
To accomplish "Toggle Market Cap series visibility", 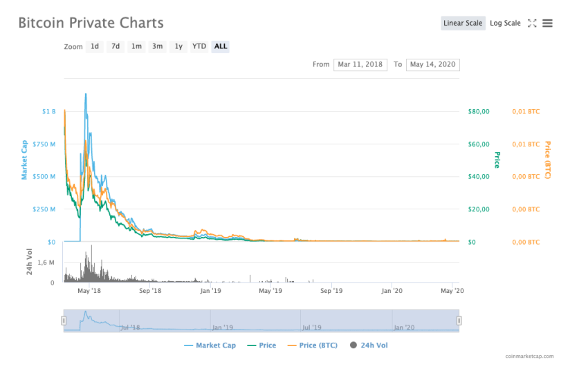I will [216, 345].
